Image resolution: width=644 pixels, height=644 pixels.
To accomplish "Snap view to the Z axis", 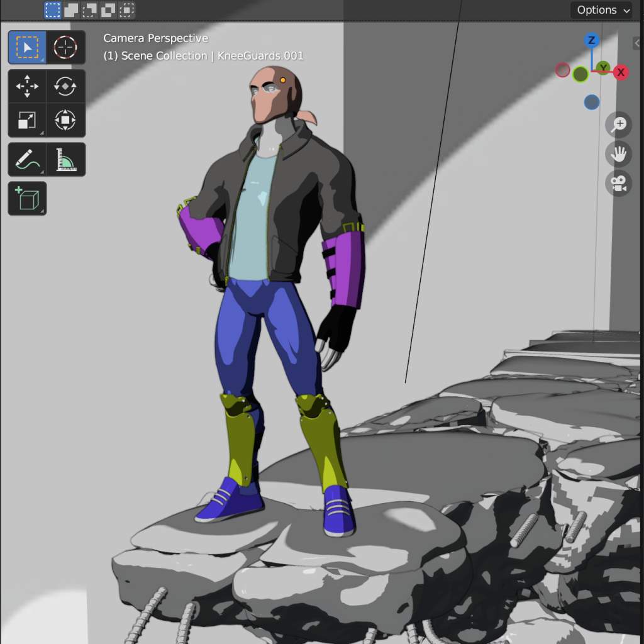I will [591, 40].
